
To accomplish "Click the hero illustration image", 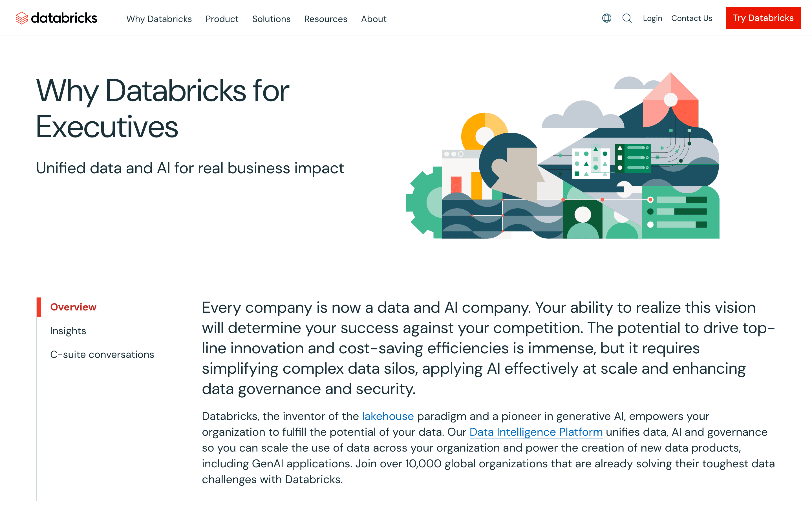I will [563, 156].
